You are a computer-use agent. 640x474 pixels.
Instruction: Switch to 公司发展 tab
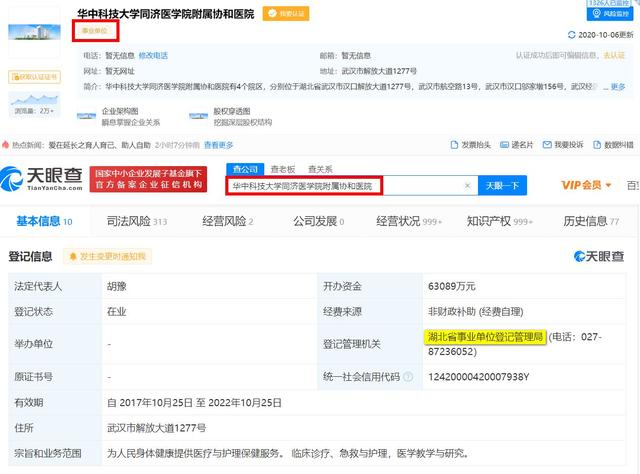(x=318, y=221)
